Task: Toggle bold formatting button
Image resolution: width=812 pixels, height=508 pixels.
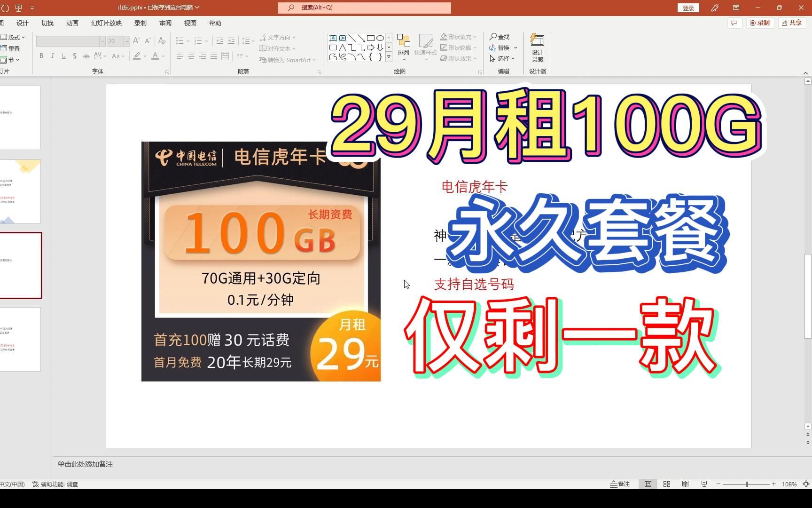Action: [x=41, y=56]
